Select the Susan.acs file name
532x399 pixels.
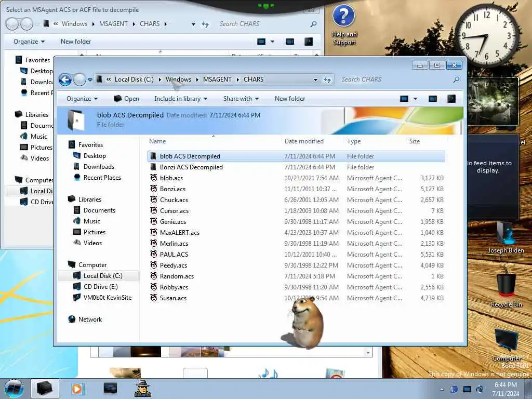[173, 298]
